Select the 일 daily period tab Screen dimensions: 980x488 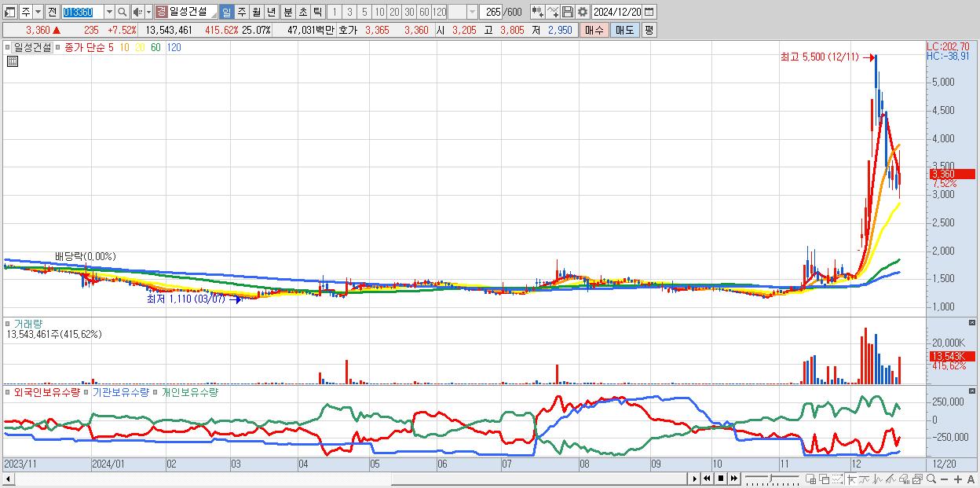pos(226,12)
